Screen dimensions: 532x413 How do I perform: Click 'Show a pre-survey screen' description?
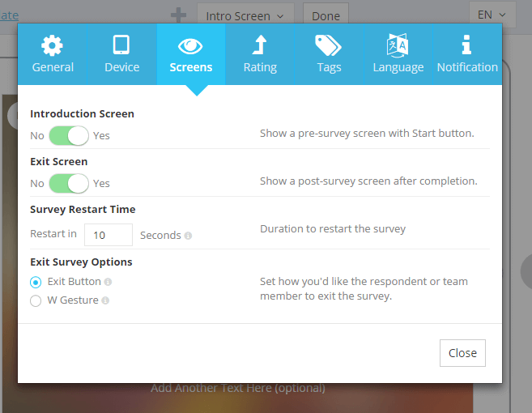point(367,134)
